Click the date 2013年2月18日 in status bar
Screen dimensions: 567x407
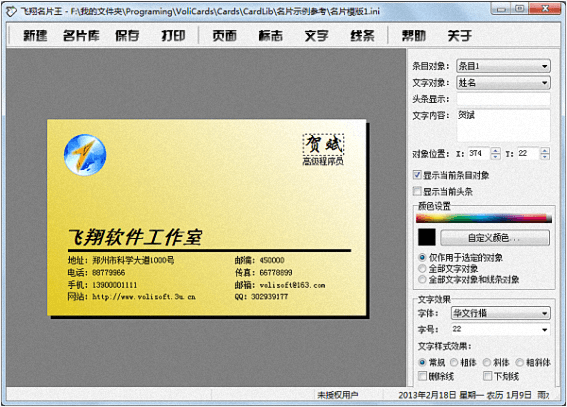click(428, 395)
